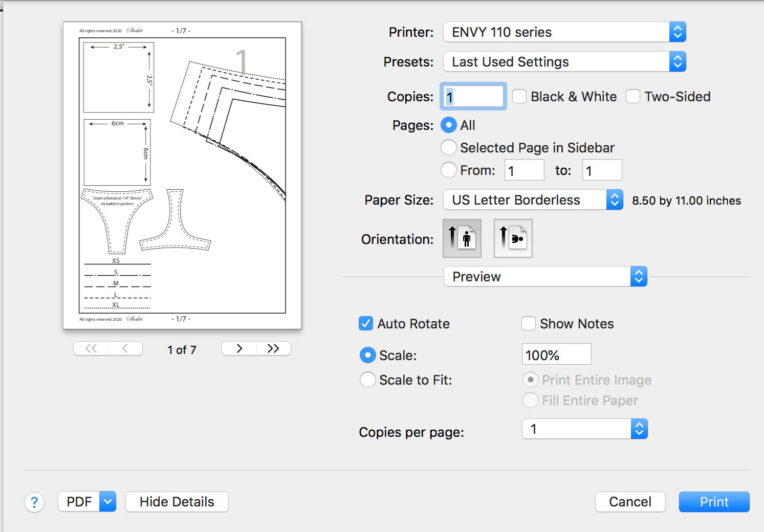The width and height of the screenshot is (764, 532).
Task: Open the help question mark button
Action: pos(34,502)
